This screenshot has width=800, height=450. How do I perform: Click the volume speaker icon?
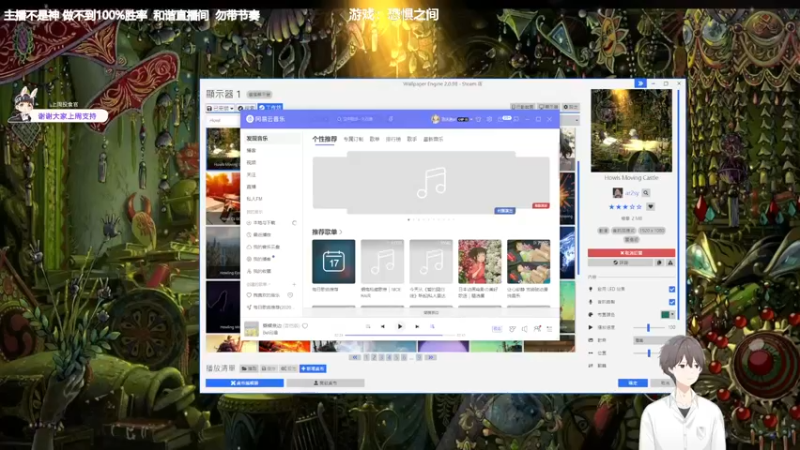pyautogui.click(x=524, y=329)
